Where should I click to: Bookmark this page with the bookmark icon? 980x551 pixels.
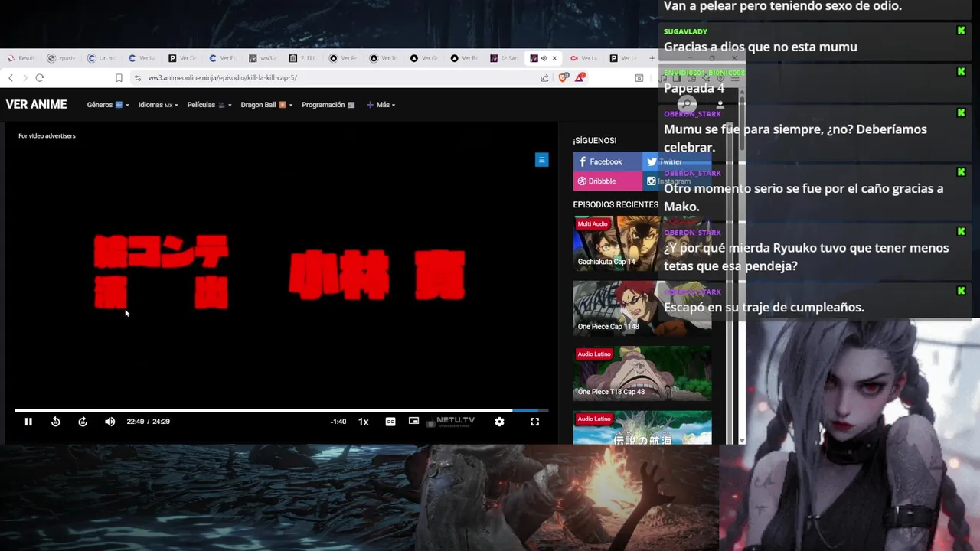(x=119, y=77)
